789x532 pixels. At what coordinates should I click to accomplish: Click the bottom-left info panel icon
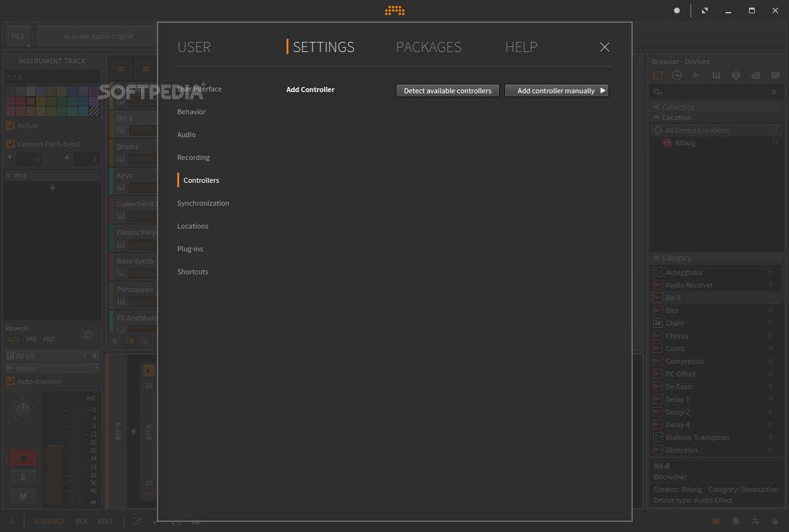[12, 521]
